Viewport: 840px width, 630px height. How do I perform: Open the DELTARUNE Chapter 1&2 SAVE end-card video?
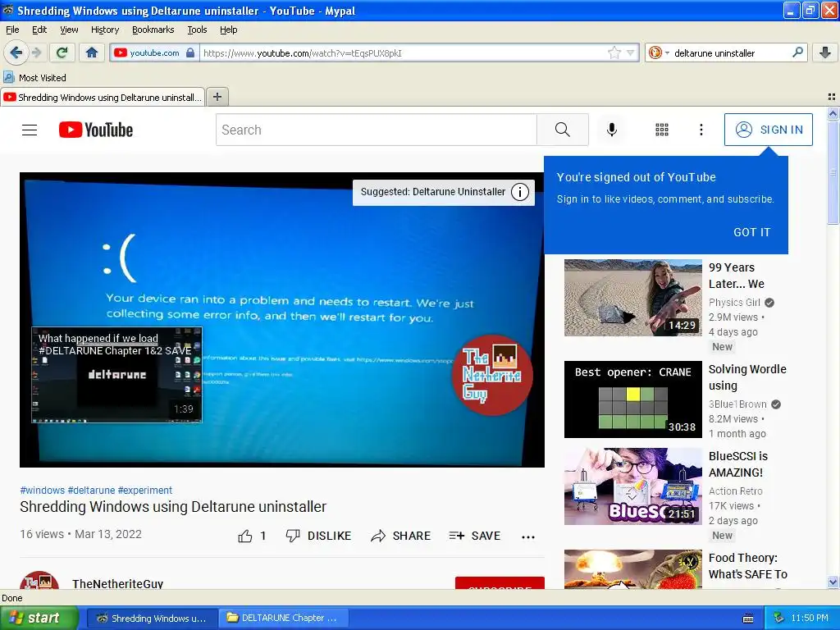pyautogui.click(x=116, y=375)
